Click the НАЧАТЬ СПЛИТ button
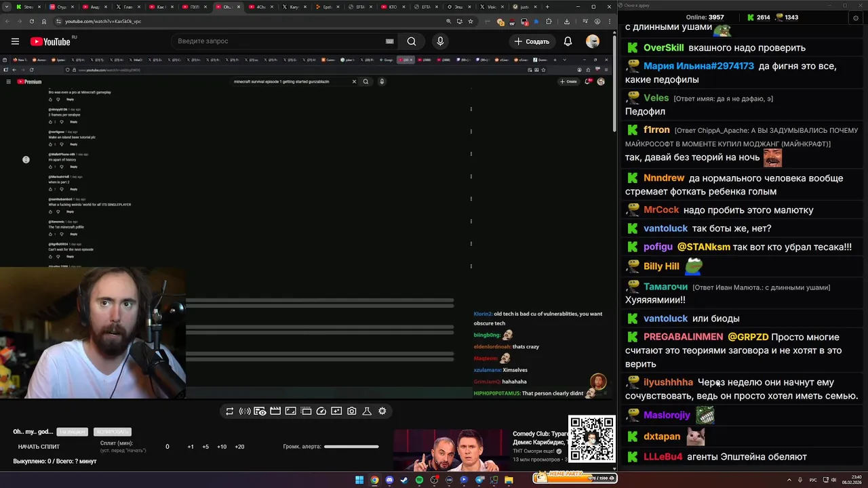 [x=39, y=447]
